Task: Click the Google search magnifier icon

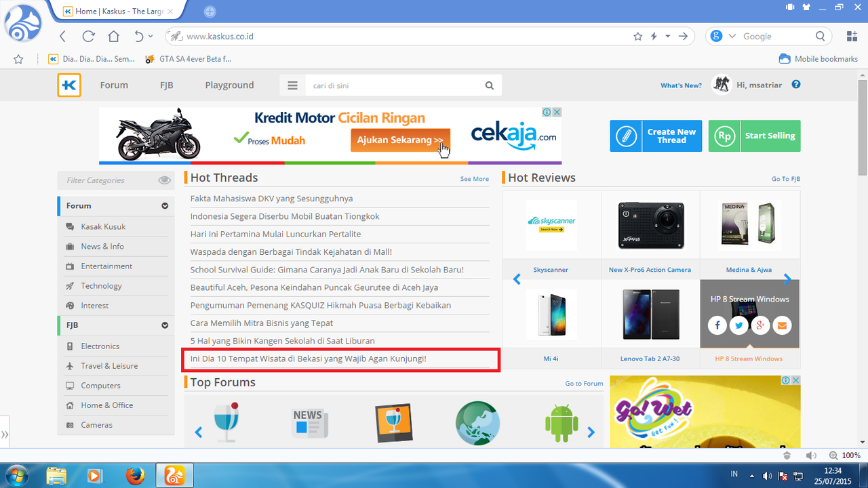Action: click(x=820, y=37)
